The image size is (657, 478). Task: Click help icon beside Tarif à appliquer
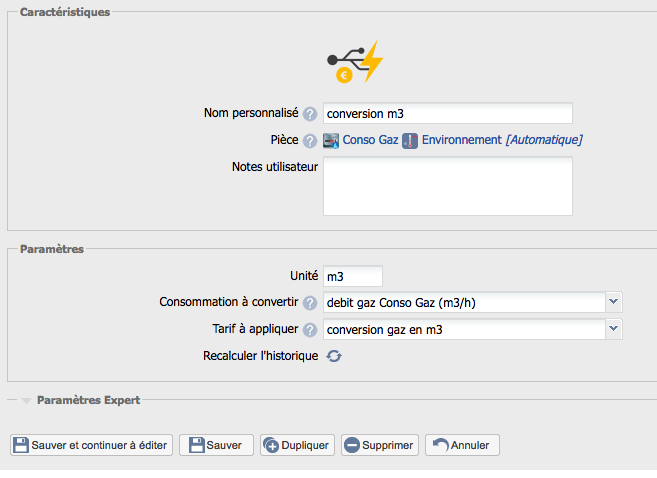[x=310, y=330]
